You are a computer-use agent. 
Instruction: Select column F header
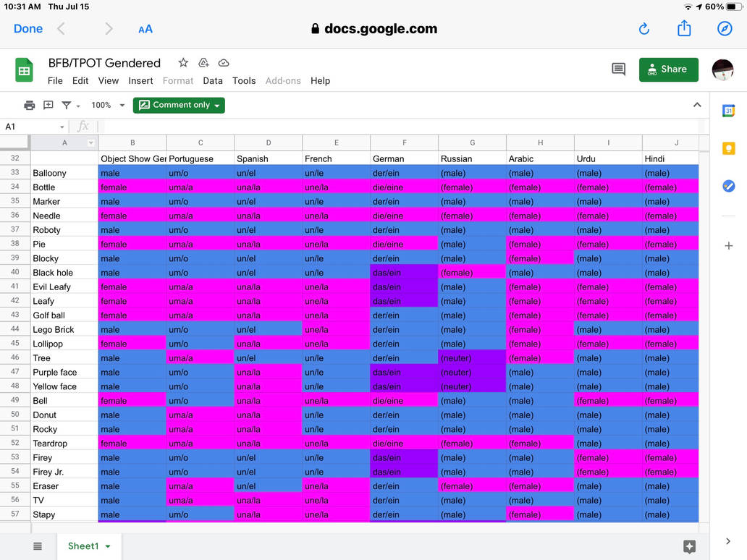[404, 143]
